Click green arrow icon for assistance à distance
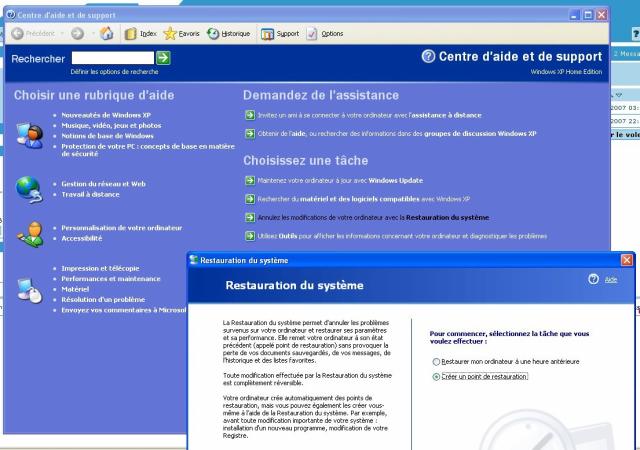Screen dimensions: 640x450 click(250, 115)
